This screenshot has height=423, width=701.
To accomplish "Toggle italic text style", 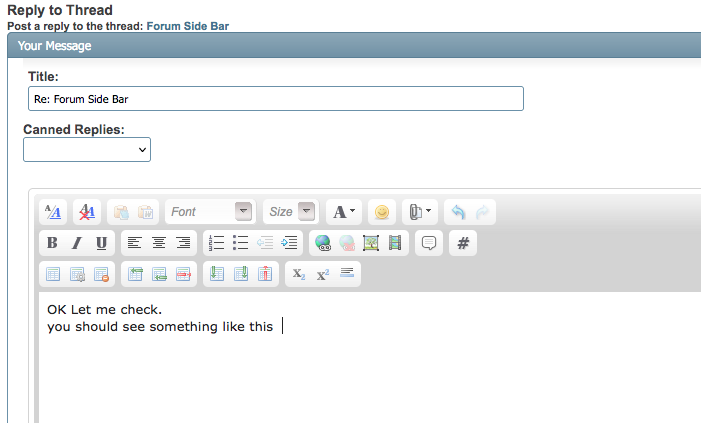I will 76,243.
